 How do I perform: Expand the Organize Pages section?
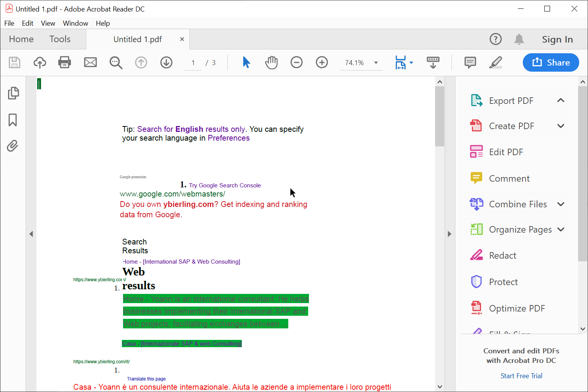[x=561, y=230]
